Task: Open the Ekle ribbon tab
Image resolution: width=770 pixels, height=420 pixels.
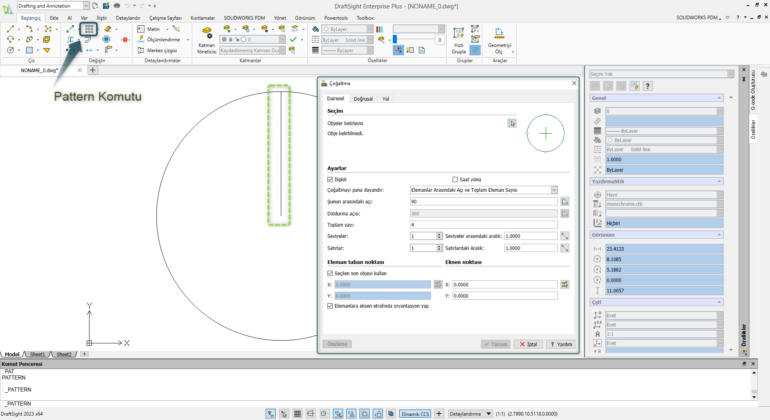Action: 54,18
